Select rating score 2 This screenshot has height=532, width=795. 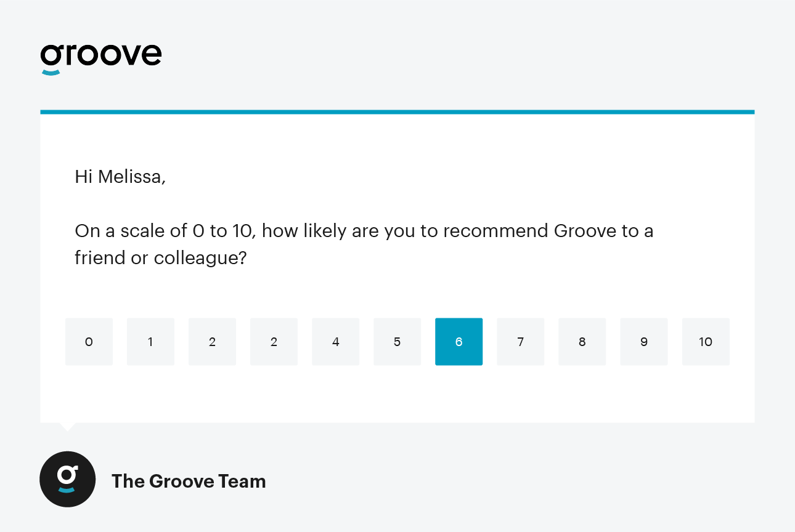click(212, 342)
